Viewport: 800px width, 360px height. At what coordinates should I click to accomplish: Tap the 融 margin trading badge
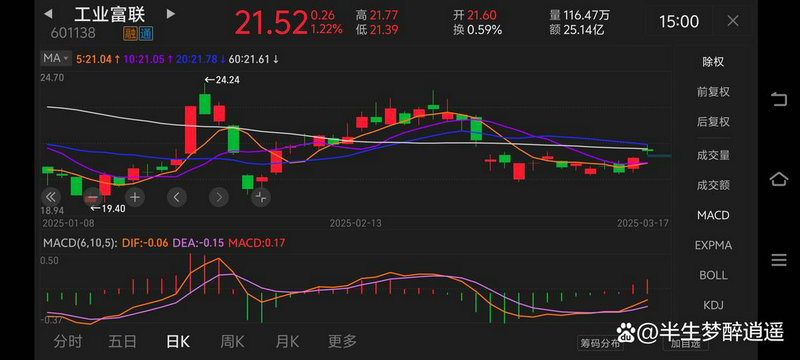130,34
